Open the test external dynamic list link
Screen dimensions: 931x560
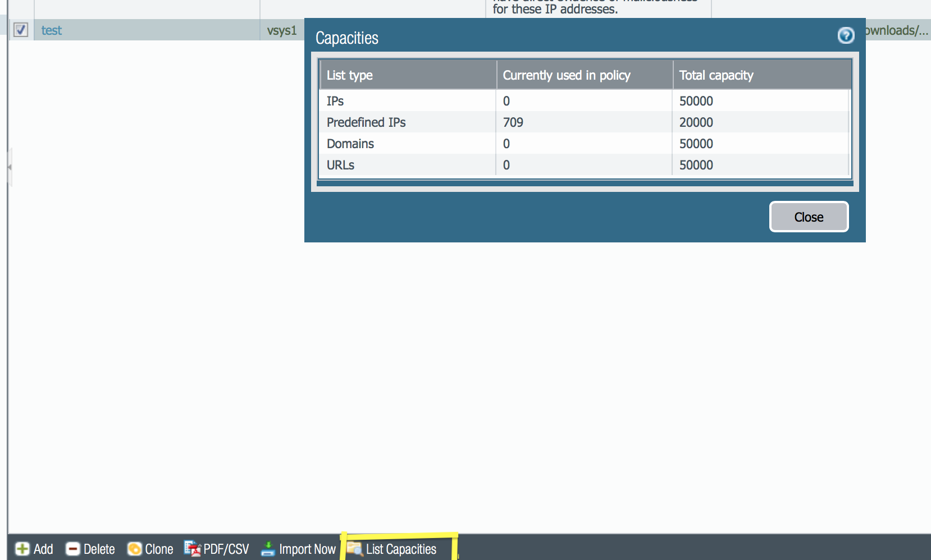pyautogui.click(x=51, y=31)
